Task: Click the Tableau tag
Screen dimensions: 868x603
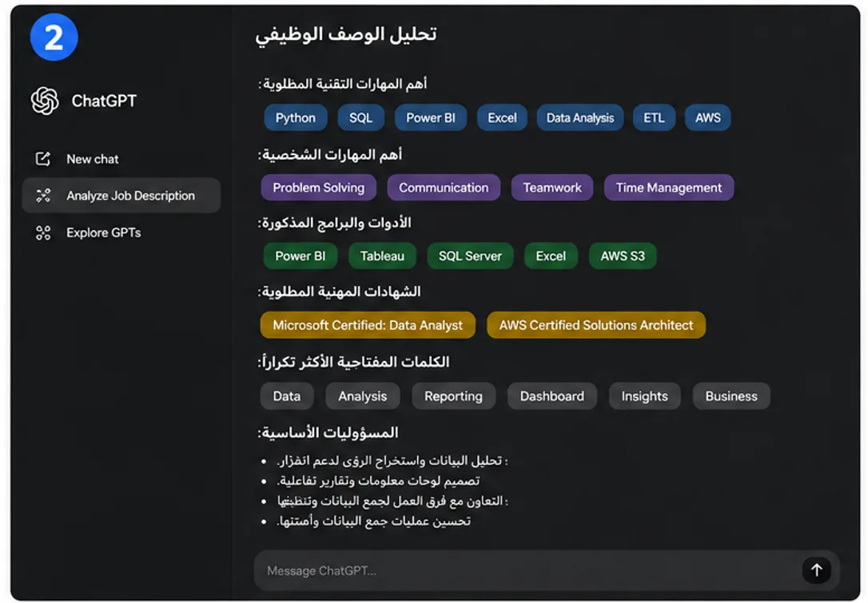Action: point(383,256)
